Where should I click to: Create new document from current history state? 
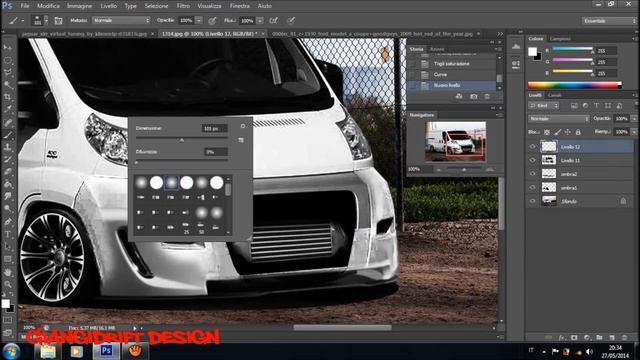click(459, 97)
